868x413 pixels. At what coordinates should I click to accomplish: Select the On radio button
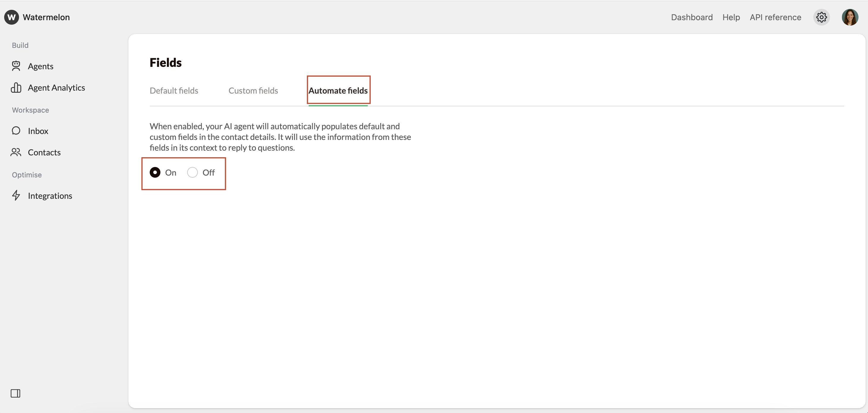pyautogui.click(x=155, y=172)
